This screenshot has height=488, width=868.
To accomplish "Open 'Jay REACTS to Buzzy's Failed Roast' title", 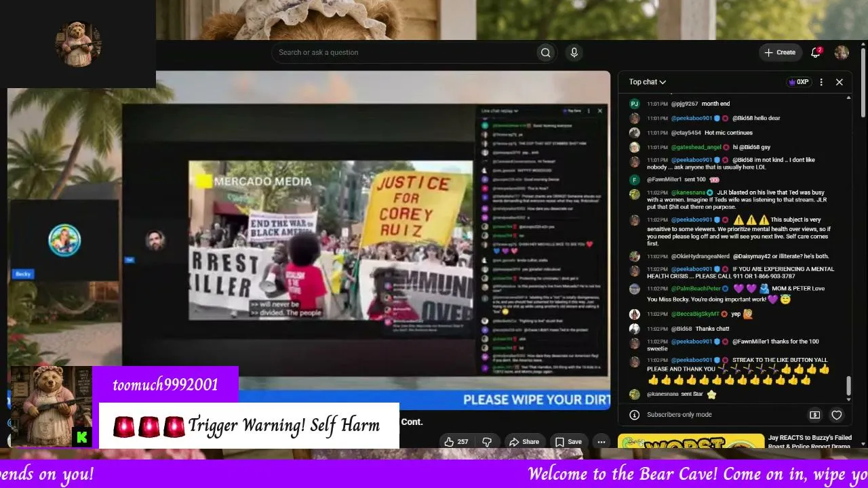I will [x=810, y=442].
